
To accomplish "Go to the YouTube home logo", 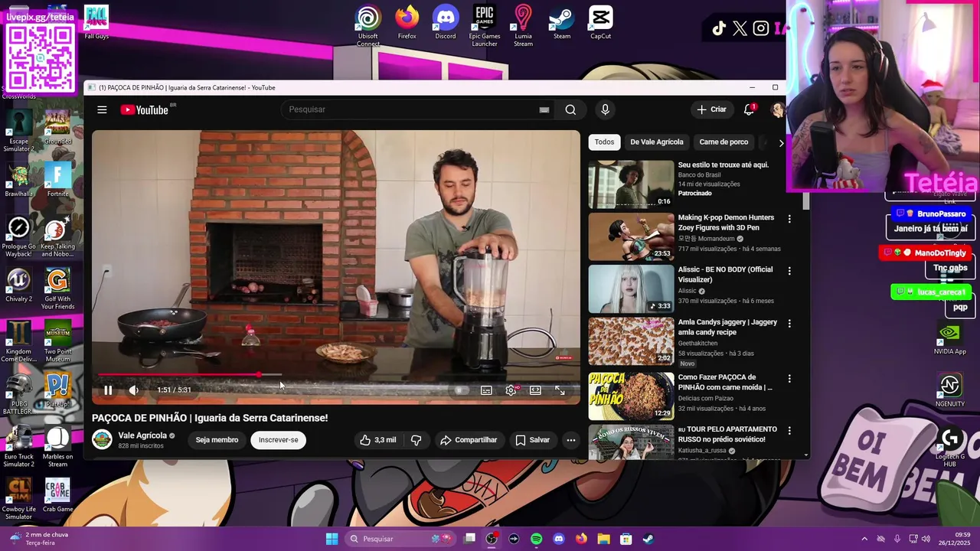I will click(x=144, y=110).
